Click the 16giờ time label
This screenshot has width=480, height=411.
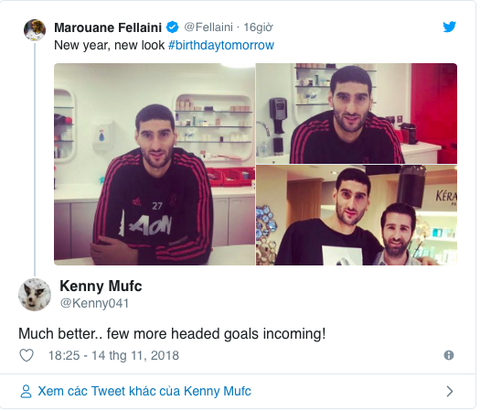point(258,27)
